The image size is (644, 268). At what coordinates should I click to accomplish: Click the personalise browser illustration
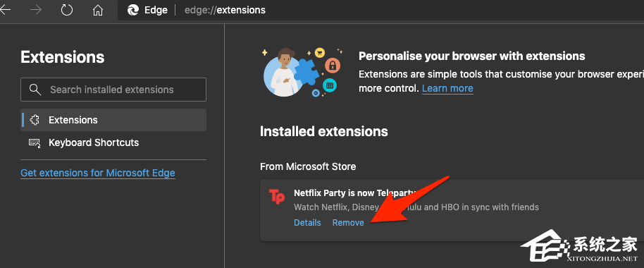pyautogui.click(x=303, y=73)
